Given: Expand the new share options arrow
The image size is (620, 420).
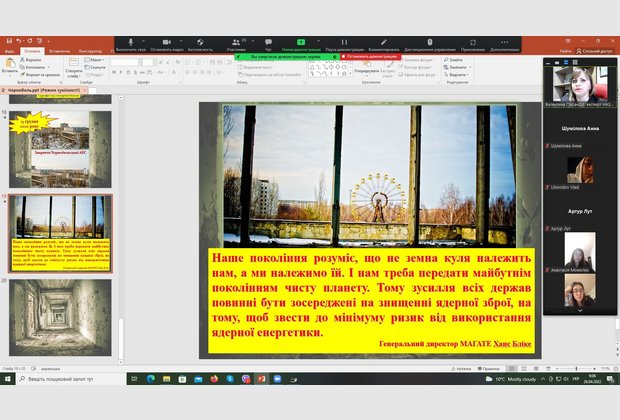Looking at the screenshot, I should (x=318, y=41).
